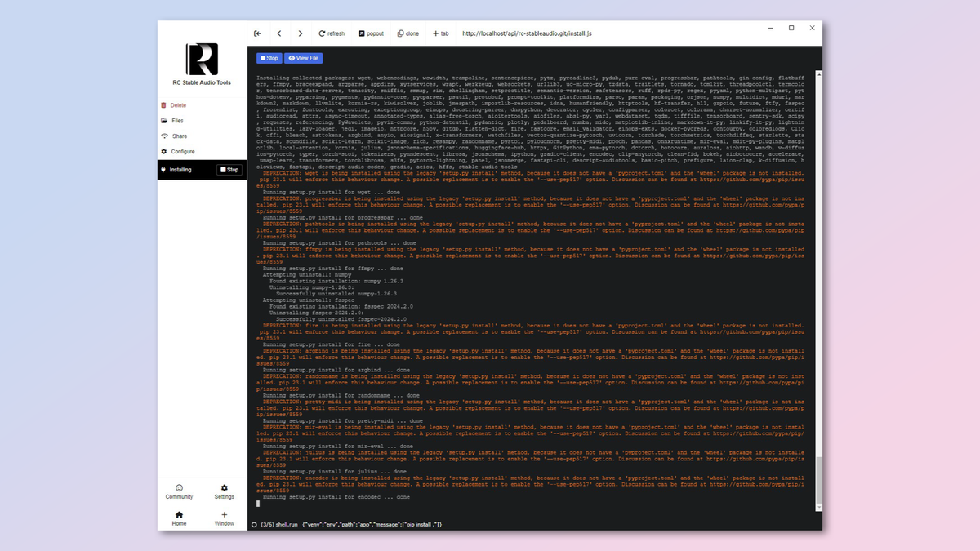This screenshot has width=980, height=551.
Task: Open Configure via the gear icon
Action: 181,151
